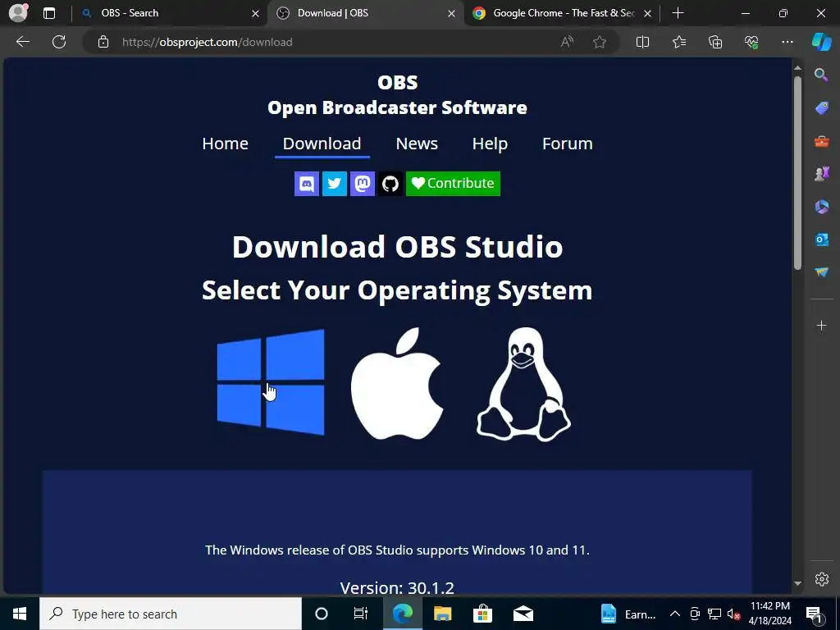Click the taskbar search box
The image size is (840, 630).
(x=171, y=614)
